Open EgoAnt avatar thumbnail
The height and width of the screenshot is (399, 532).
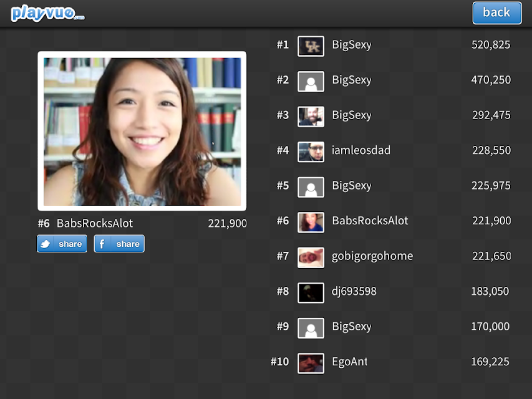pyautogui.click(x=311, y=363)
